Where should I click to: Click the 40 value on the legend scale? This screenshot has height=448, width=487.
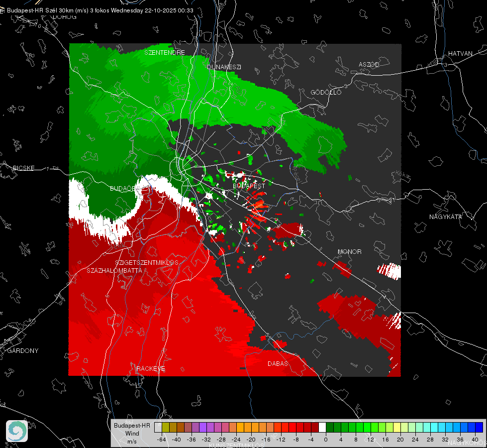475,440
